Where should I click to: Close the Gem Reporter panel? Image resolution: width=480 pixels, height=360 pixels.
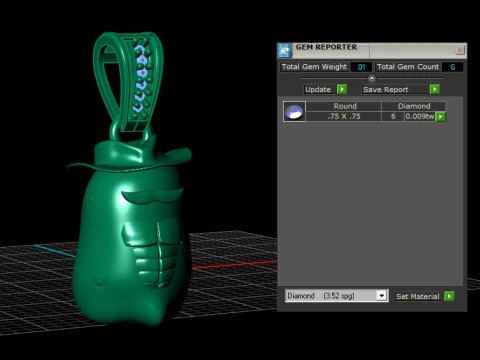coord(460,50)
